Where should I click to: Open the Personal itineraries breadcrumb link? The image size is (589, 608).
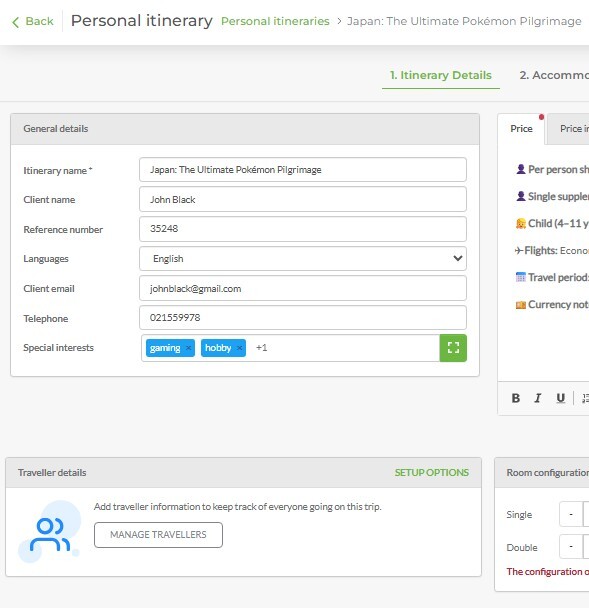pos(275,21)
